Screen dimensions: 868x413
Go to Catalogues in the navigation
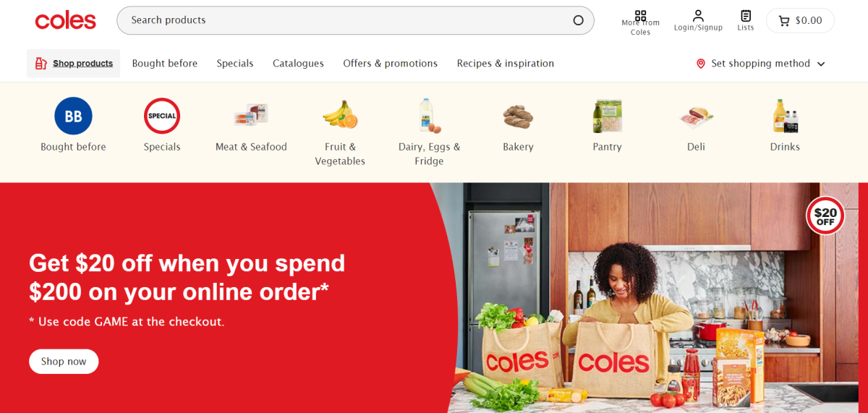tap(298, 64)
